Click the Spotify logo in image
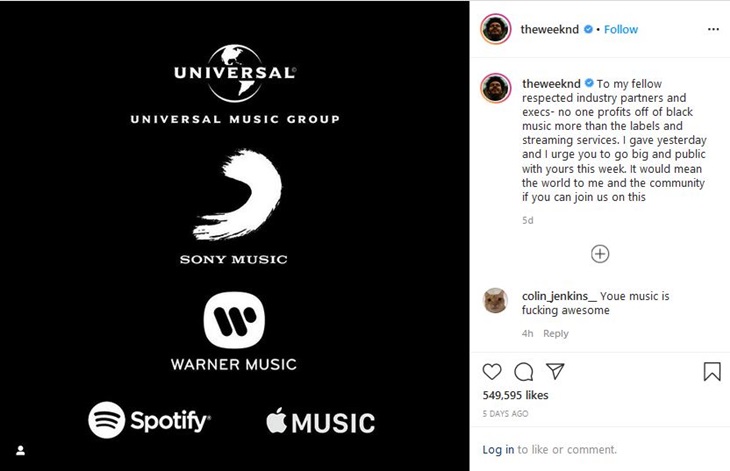Image resolution: width=730 pixels, height=471 pixels. pos(149,420)
